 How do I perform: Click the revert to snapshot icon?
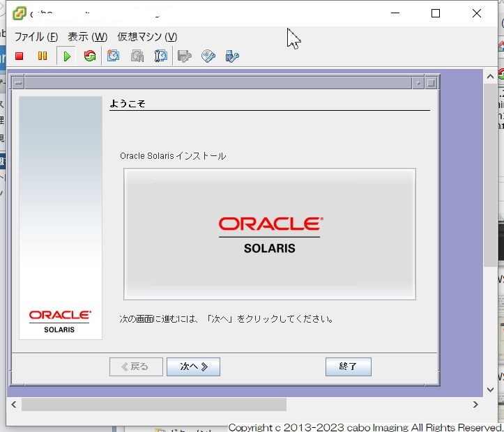tap(137, 56)
